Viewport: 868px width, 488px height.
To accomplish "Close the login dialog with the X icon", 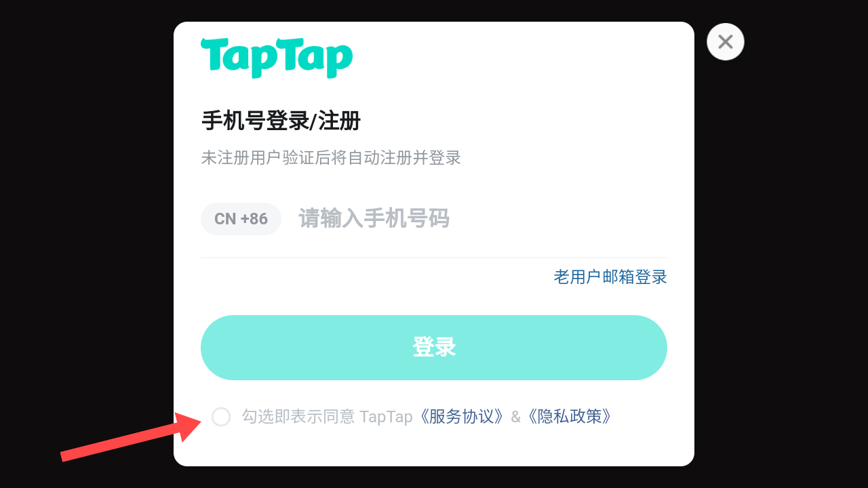I will tap(726, 42).
